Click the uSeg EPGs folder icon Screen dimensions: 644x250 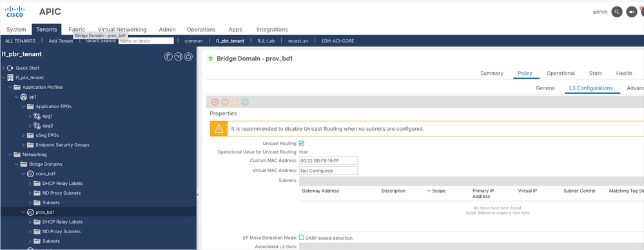coord(30,135)
